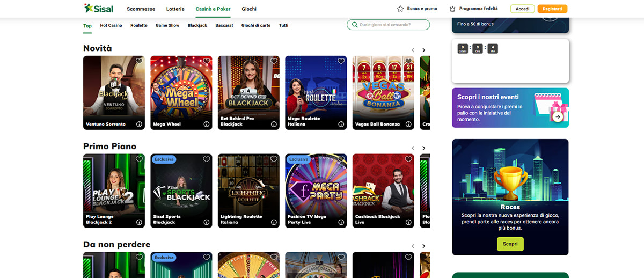Select the Roulette tab
The height and width of the screenshot is (278, 644).
pos(139,25)
